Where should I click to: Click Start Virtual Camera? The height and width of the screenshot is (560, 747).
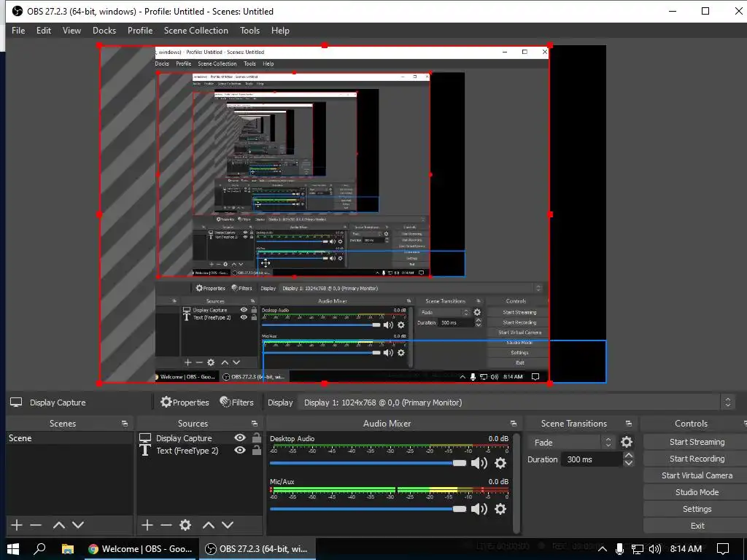(697, 475)
